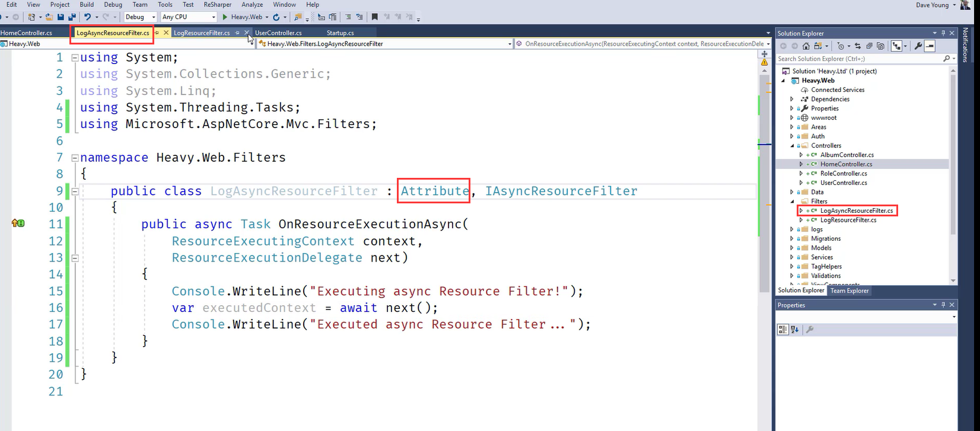980x431 pixels.
Task: Switch to the Team Explorer tab
Action: tap(849, 290)
